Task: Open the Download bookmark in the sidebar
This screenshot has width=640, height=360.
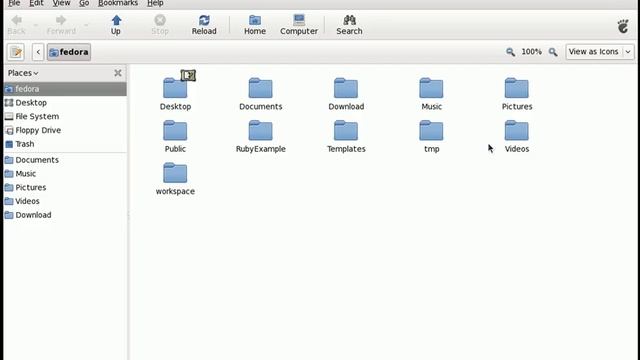Action: coord(65,215)
